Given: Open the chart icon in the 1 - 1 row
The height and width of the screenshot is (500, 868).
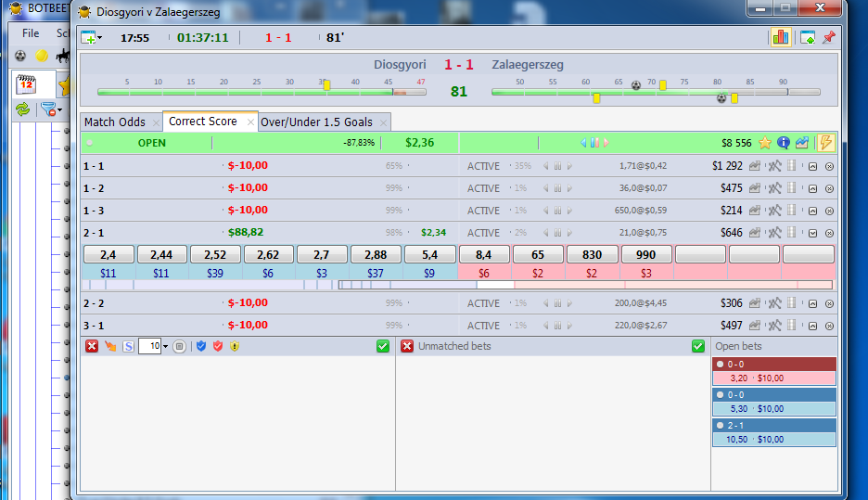Looking at the screenshot, I should (754, 165).
